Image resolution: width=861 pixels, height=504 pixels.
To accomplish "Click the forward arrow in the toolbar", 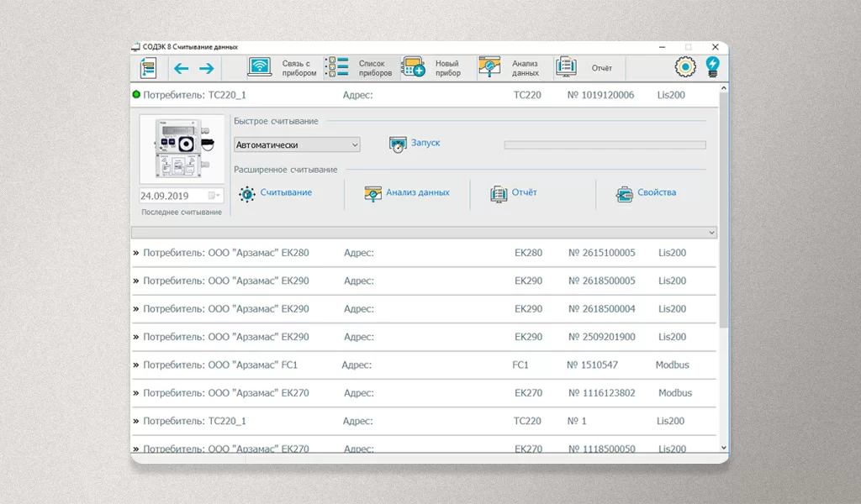I will (x=206, y=68).
